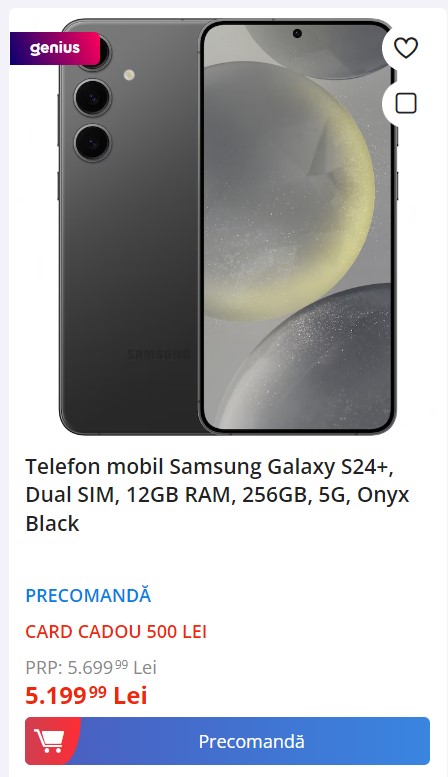
Task: Click the LED flash on the phone's back
Action: coord(129,75)
